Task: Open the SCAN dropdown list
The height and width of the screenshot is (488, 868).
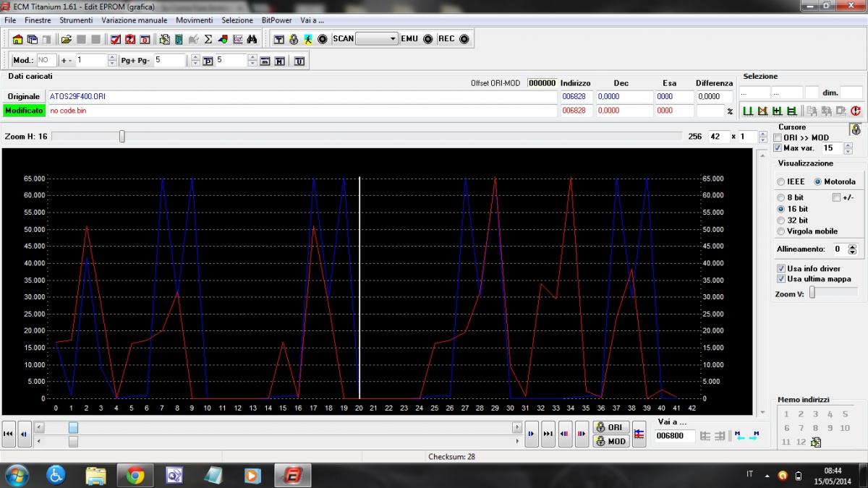Action: [393, 39]
